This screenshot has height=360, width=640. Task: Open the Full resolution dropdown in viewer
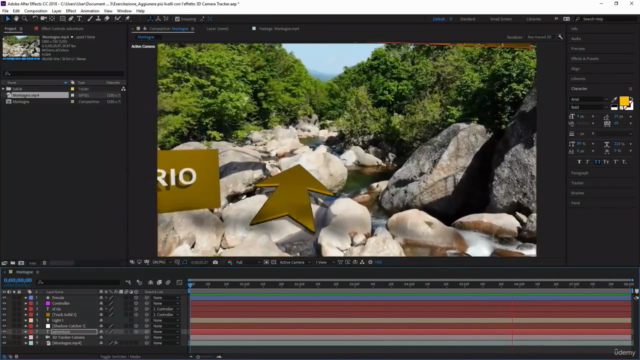point(249,262)
